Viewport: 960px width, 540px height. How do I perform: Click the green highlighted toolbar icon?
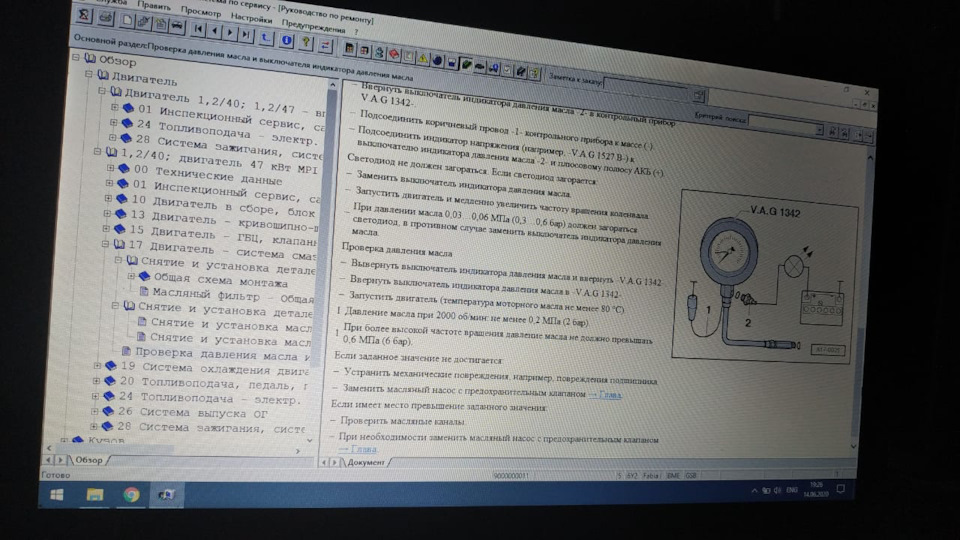click(x=466, y=64)
